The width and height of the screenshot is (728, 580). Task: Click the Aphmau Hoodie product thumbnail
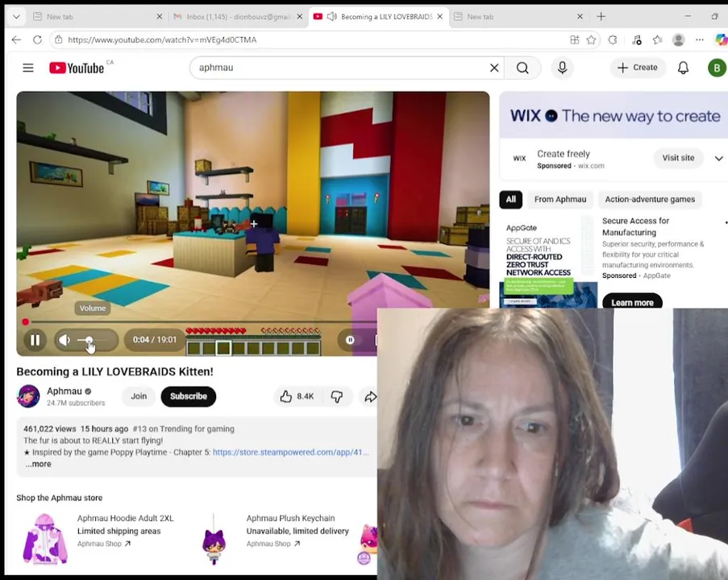tap(45, 539)
